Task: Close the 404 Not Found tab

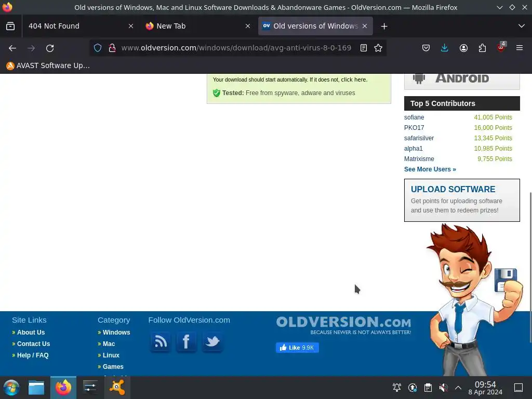Action: 131,26
